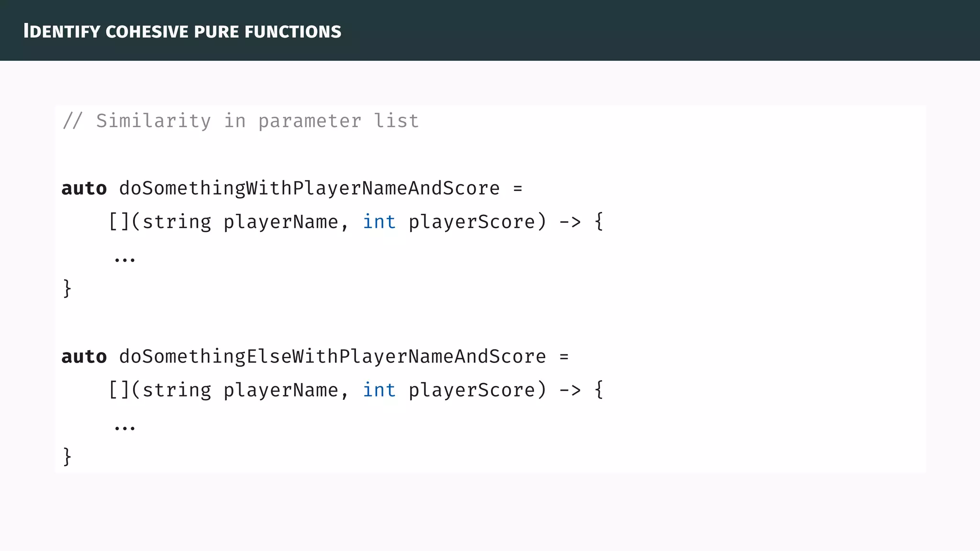Click 'playerScore' parameter in the second lambda

(471, 390)
